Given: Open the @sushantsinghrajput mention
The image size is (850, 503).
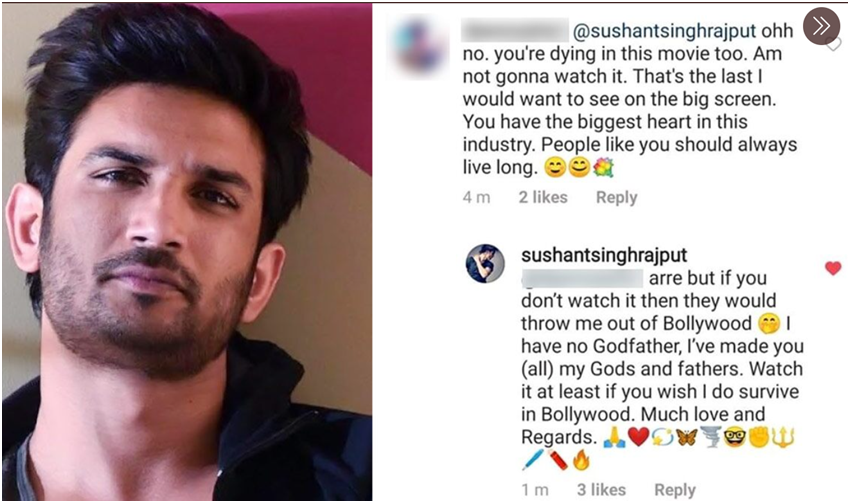Looking at the screenshot, I should [664, 31].
